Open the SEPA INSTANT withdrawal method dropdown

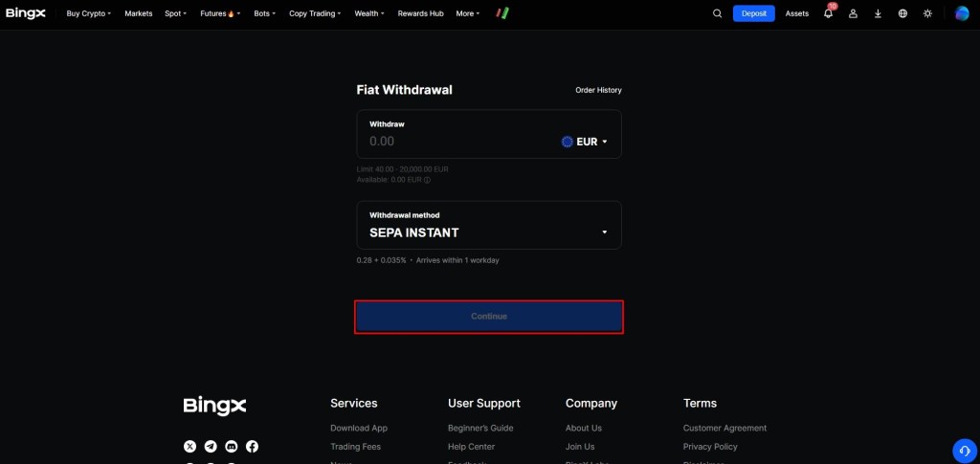489,225
